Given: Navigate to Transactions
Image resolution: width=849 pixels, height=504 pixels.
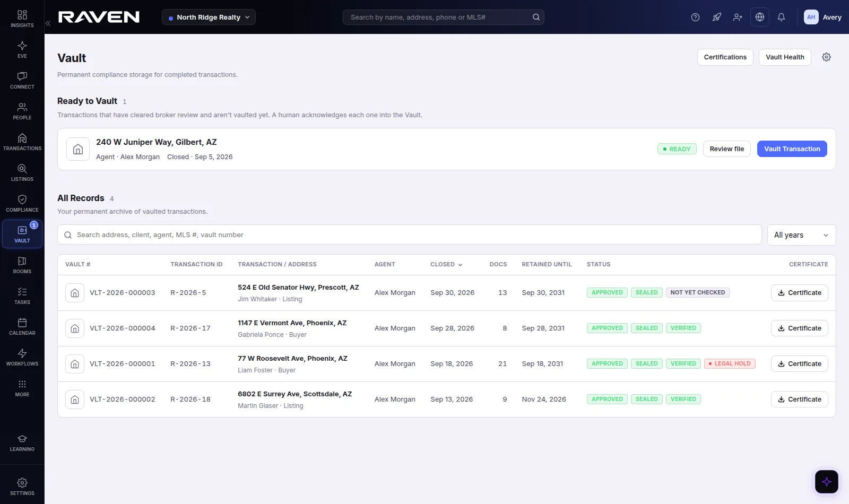Looking at the screenshot, I should [x=22, y=142].
